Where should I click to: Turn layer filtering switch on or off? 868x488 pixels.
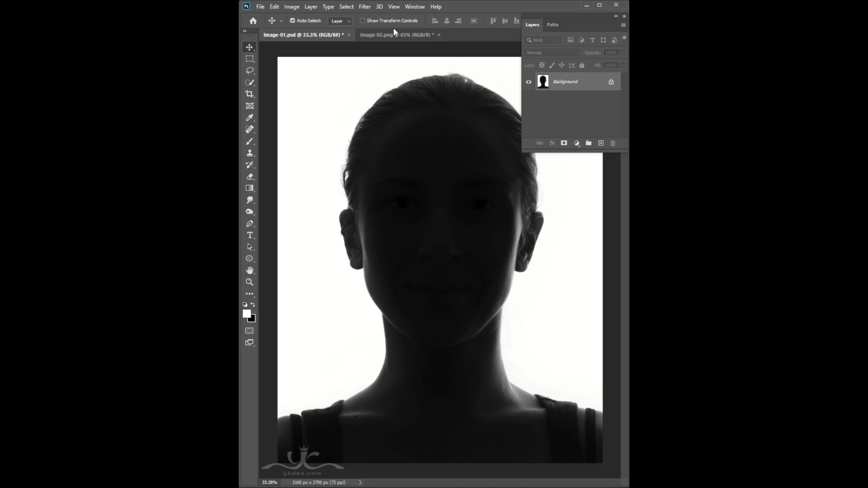[624, 39]
